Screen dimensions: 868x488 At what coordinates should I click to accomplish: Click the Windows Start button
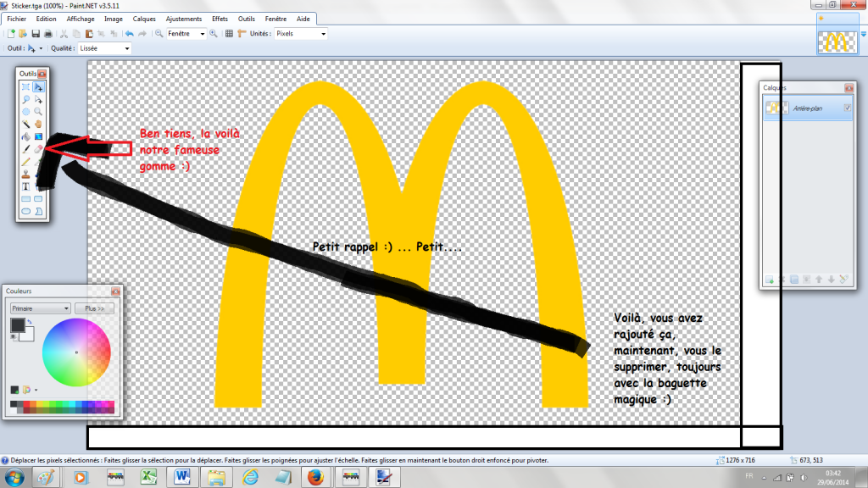point(14,477)
